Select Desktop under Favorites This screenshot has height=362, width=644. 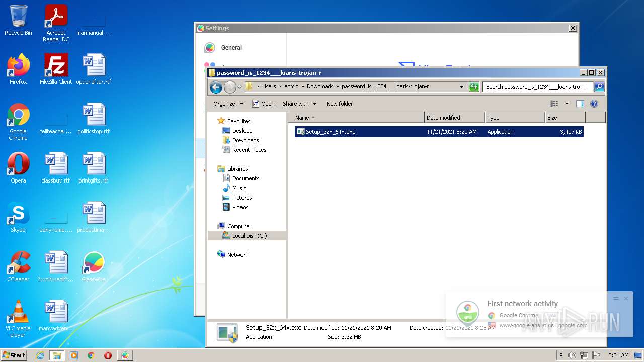(x=243, y=131)
